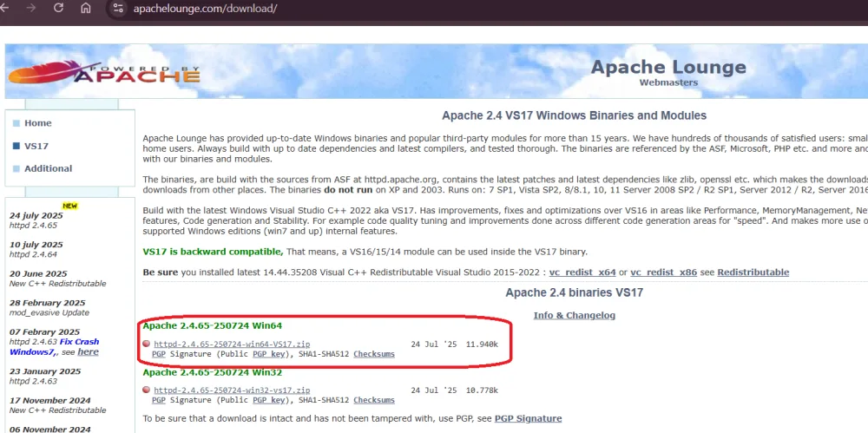Click the vc_redist_x86 download link
The image size is (868, 433).
coord(663,272)
